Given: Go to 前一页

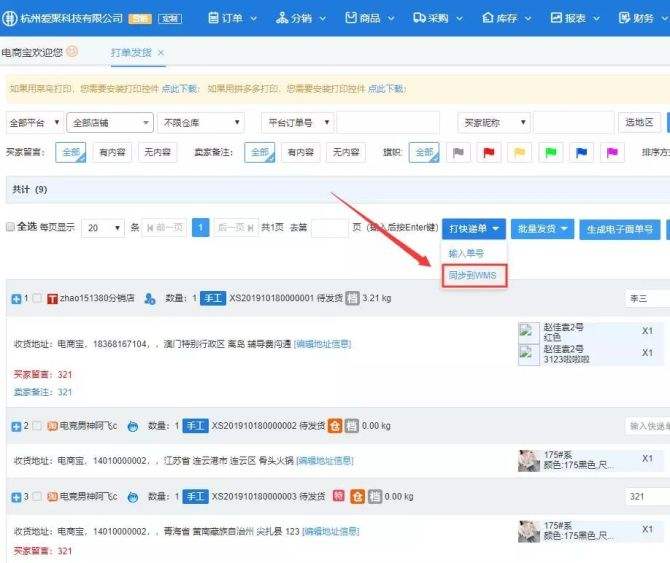Looking at the screenshot, I should (164, 228).
